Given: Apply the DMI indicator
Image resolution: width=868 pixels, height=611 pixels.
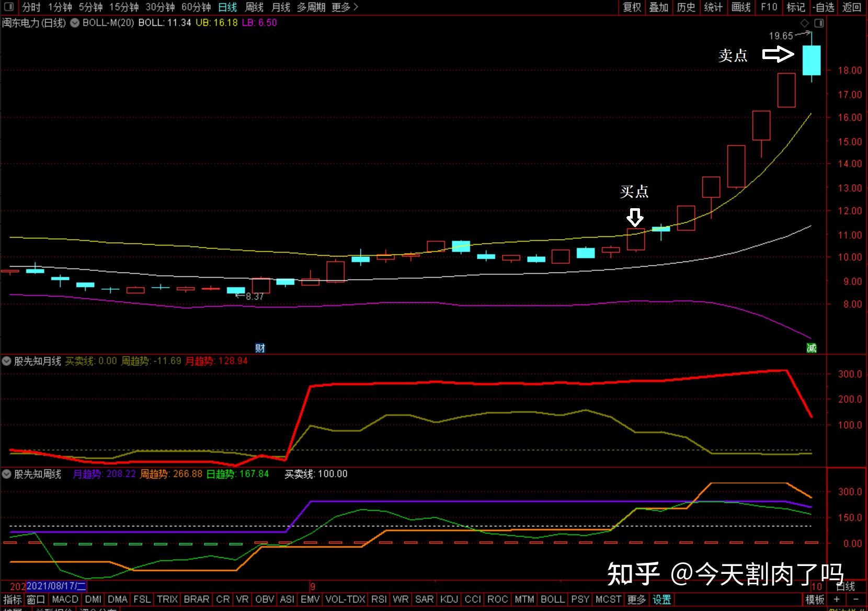Looking at the screenshot, I should click(x=93, y=599).
